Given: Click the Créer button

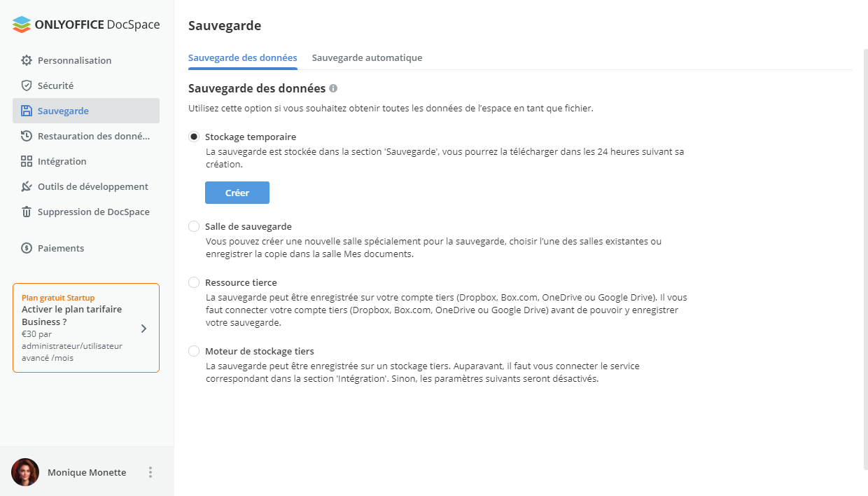Looking at the screenshot, I should [x=237, y=193].
